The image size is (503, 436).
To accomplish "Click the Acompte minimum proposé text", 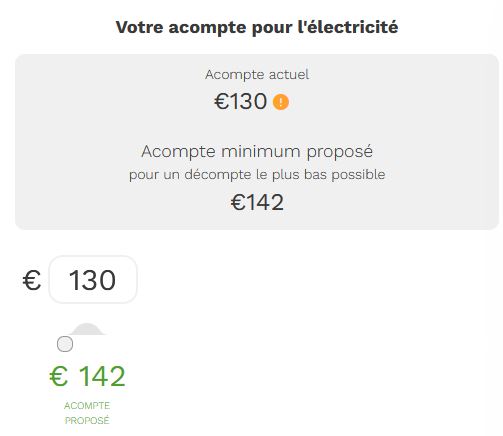I will (257, 152).
